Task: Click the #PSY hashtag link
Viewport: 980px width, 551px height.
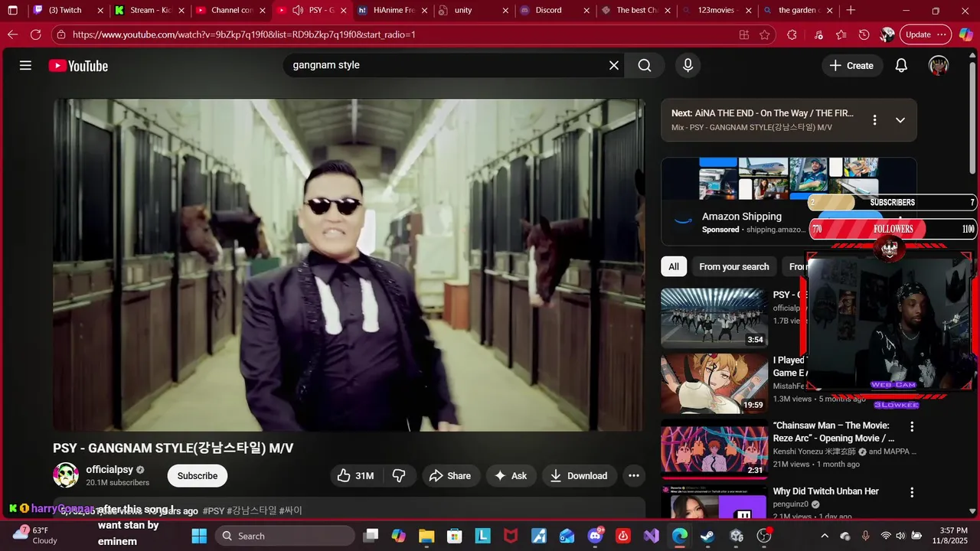Action: point(214,510)
